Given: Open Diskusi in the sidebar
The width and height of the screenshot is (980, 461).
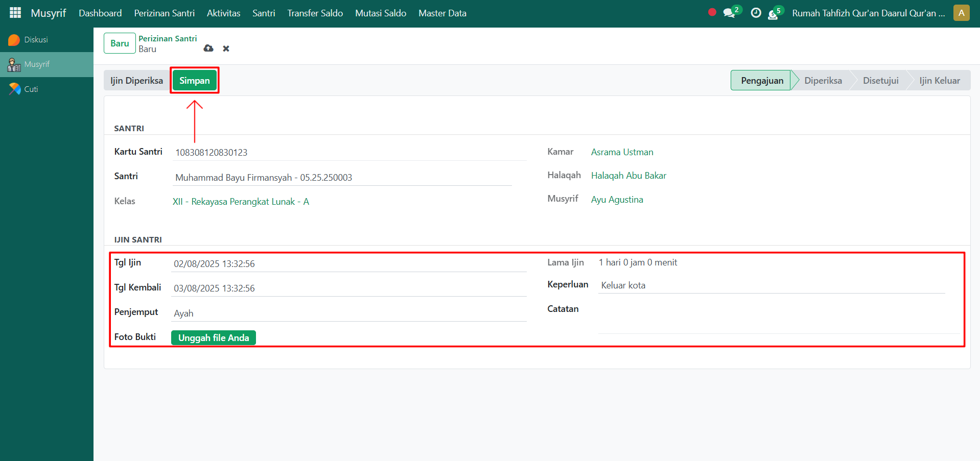Looking at the screenshot, I should pos(36,40).
